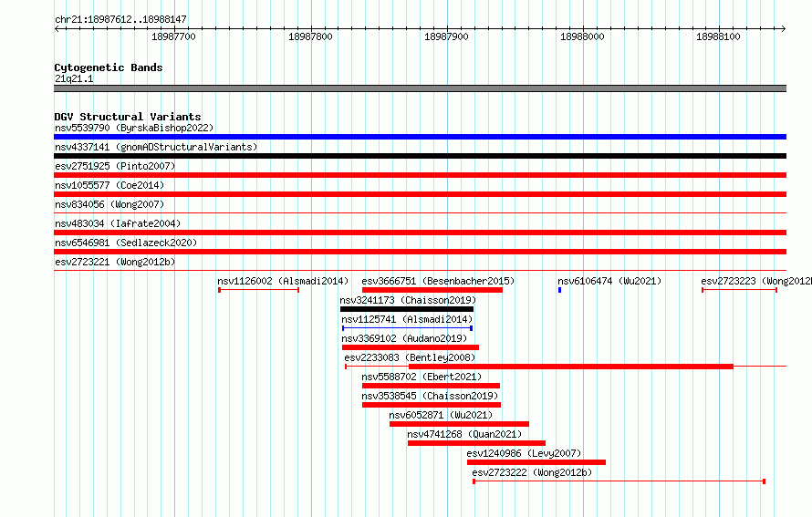Select nsv6052871 (Wu2021) label
The width and height of the screenshot is (812, 517).
pyautogui.click(x=441, y=415)
